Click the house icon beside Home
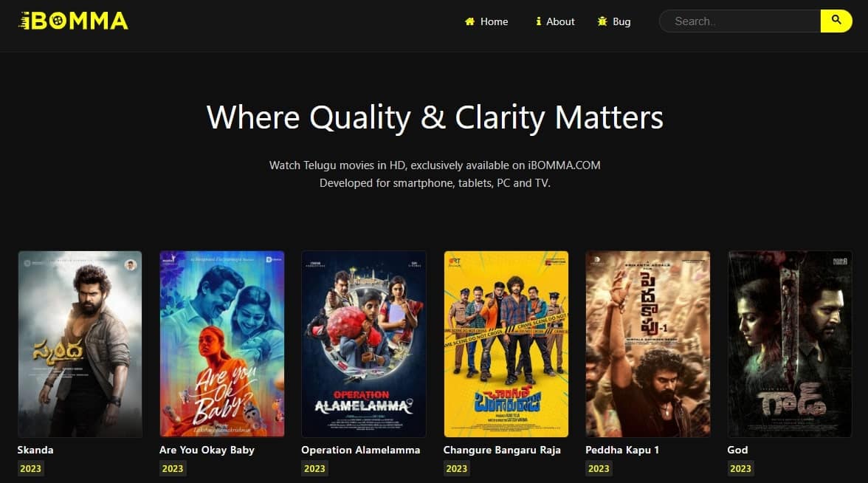Screen dimensions: 868x483 tap(469, 21)
